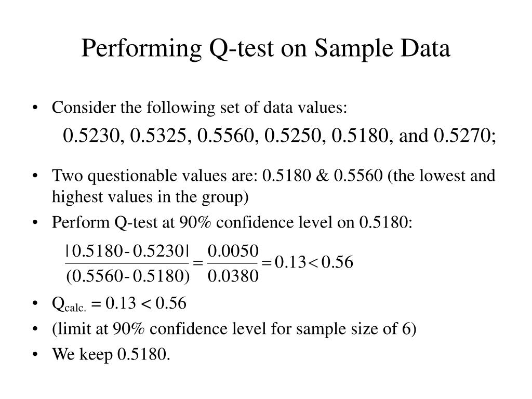Click the 'We keep 0.5180.' bullet
The image size is (532, 399).
point(111,354)
